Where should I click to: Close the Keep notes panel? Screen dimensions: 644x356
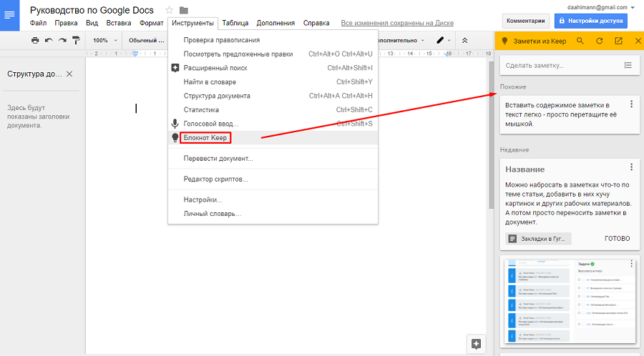coord(638,41)
